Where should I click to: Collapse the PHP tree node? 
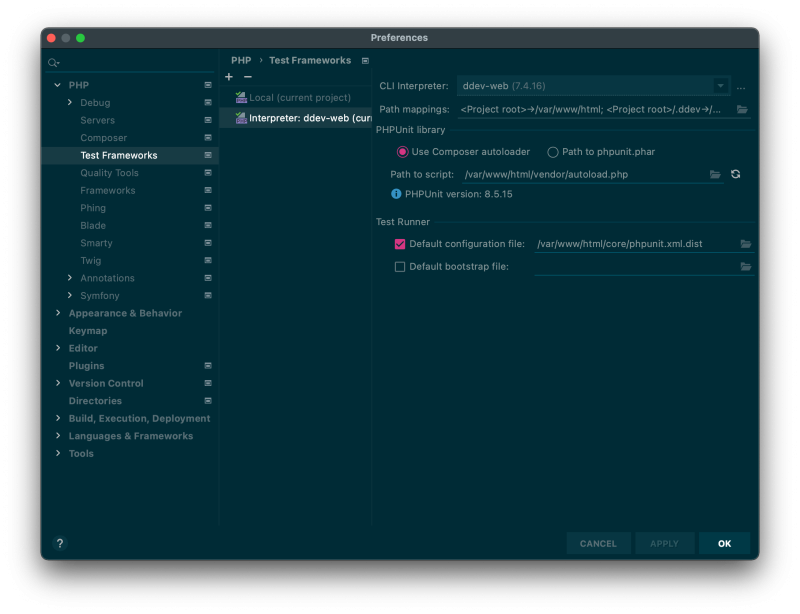58,85
